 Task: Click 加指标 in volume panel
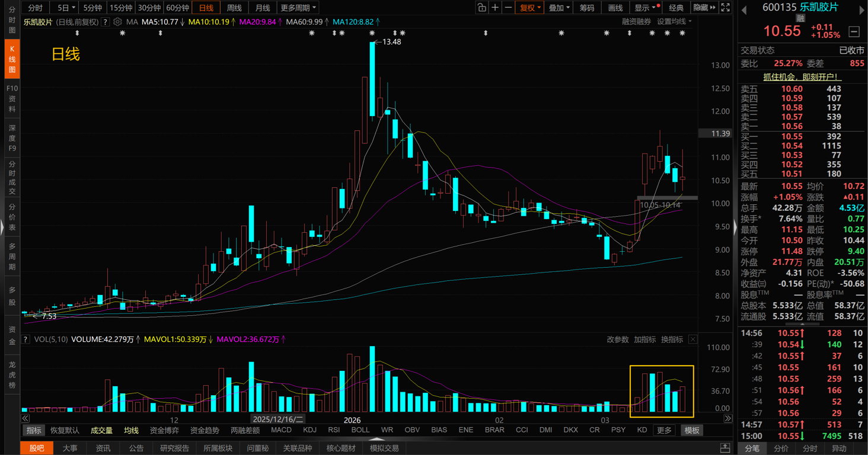pyautogui.click(x=644, y=339)
